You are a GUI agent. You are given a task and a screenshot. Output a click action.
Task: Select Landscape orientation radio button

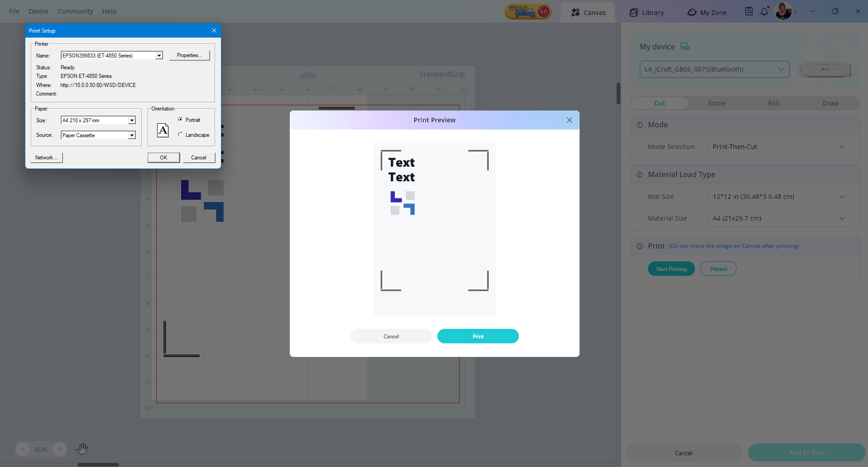181,135
